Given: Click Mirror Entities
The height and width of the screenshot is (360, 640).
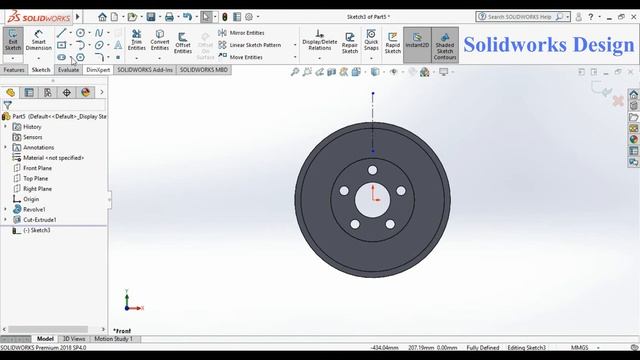Looking at the screenshot, I should point(241,33).
